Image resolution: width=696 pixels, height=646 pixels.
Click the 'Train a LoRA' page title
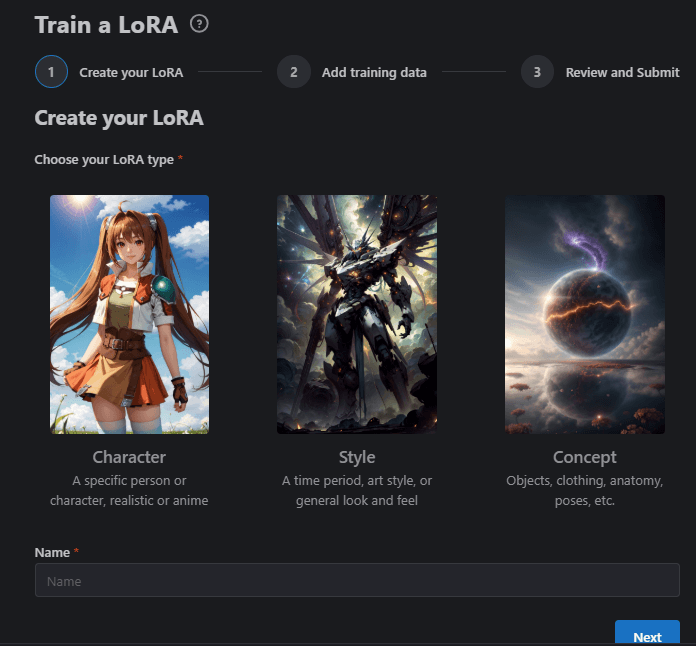tap(107, 24)
